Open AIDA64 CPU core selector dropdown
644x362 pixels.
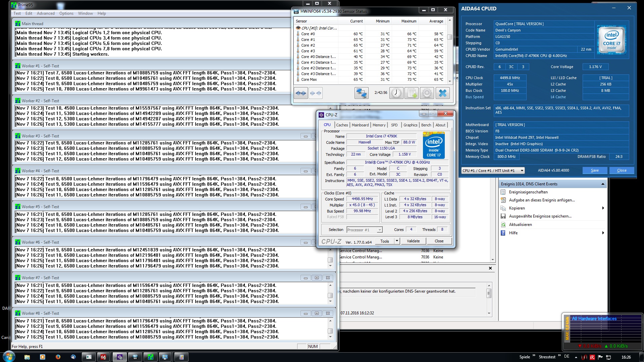pyautogui.click(x=493, y=171)
